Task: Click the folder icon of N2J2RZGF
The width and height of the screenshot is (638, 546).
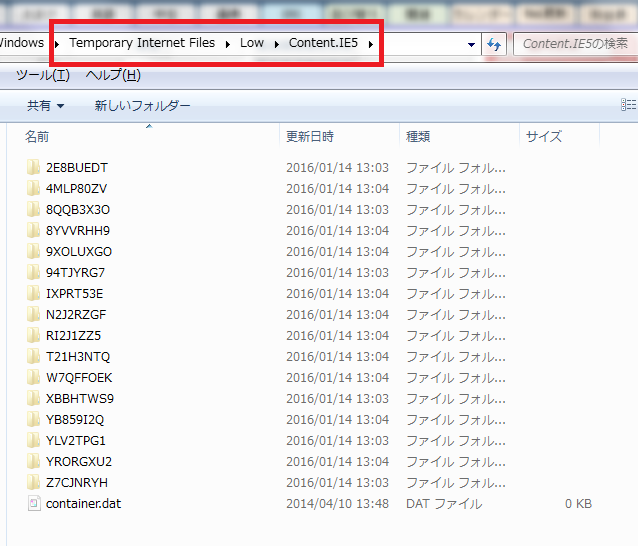Action: tap(33, 314)
